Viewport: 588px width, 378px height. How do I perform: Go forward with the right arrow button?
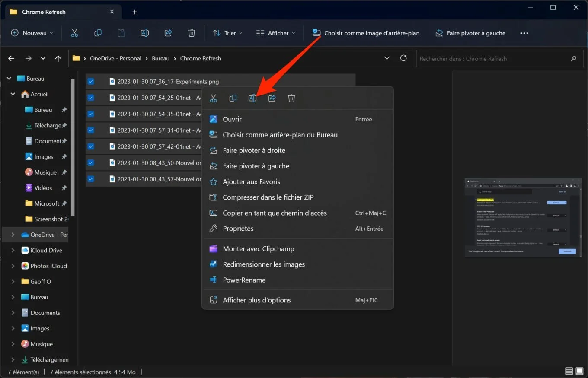click(x=28, y=58)
